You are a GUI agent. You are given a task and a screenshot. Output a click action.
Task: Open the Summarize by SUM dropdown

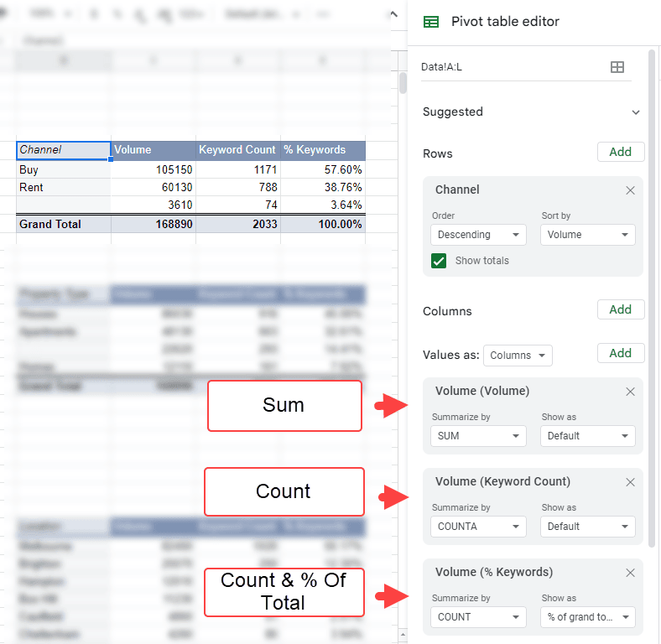pos(478,436)
